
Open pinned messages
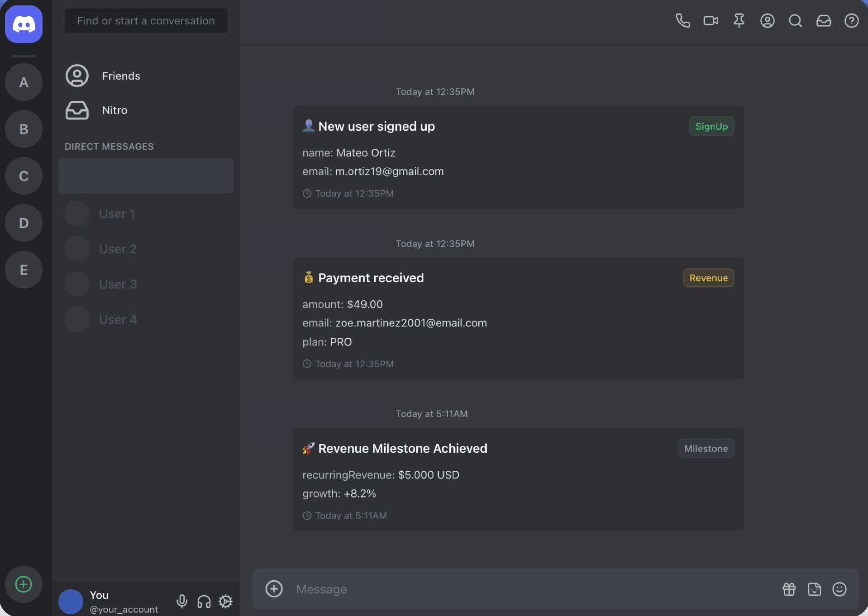pos(739,21)
